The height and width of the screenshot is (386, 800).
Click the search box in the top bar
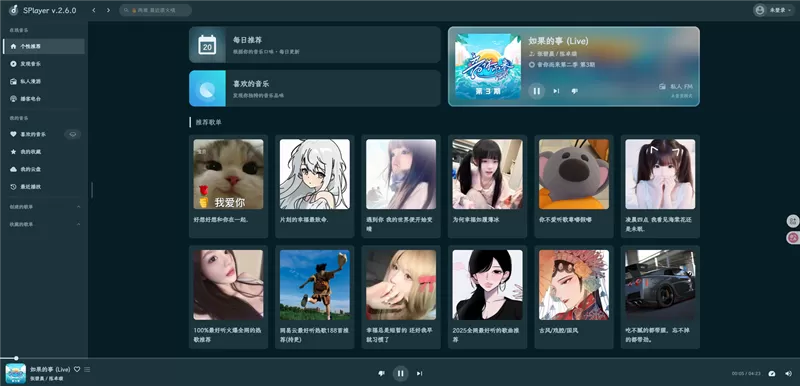click(156, 10)
